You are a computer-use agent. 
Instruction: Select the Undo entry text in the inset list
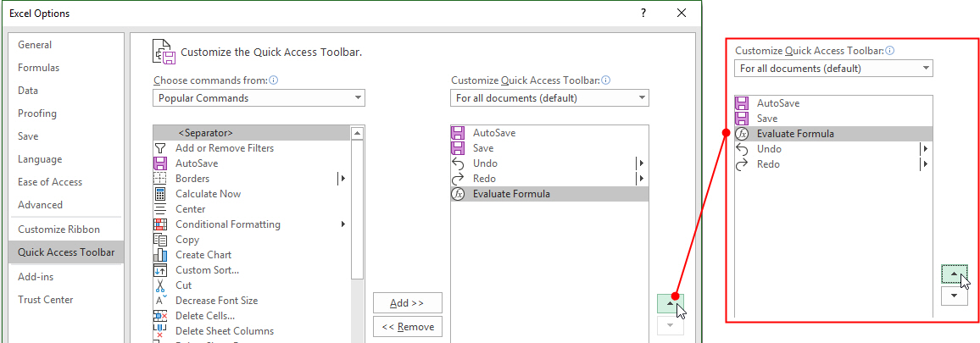769,149
